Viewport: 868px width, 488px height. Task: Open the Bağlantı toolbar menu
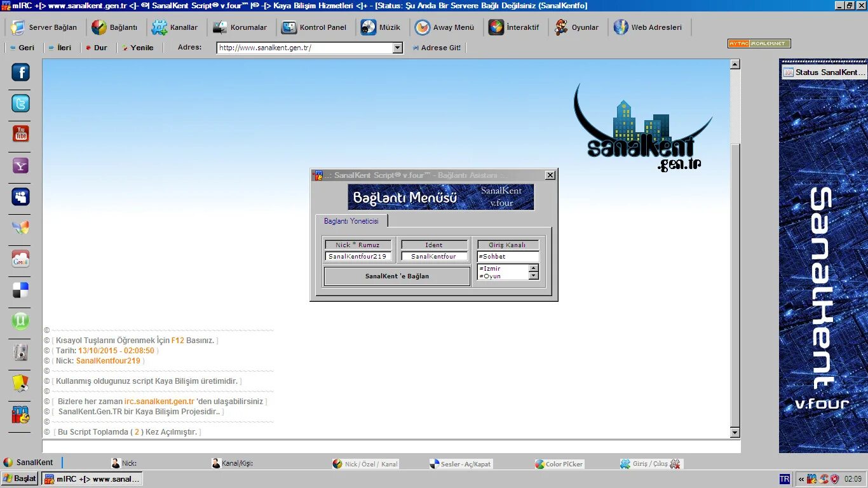pos(115,27)
